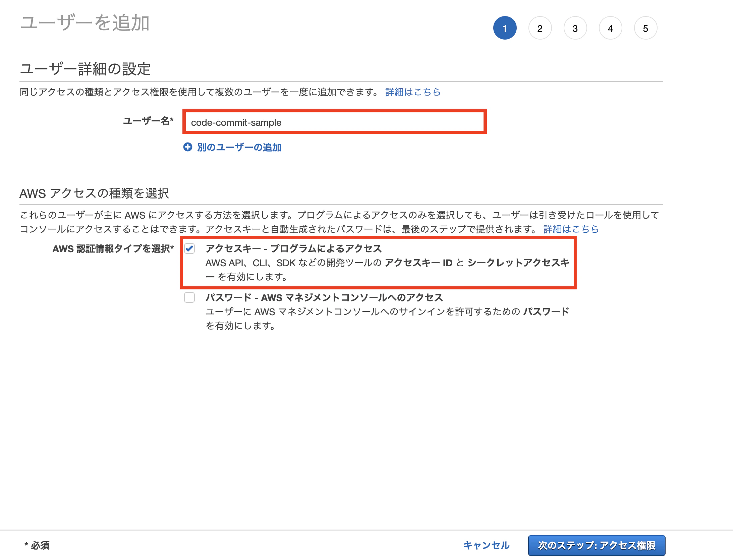Click the plus icon beside 別のユーザーの追加
This screenshot has height=560, width=733.
point(188,147)
